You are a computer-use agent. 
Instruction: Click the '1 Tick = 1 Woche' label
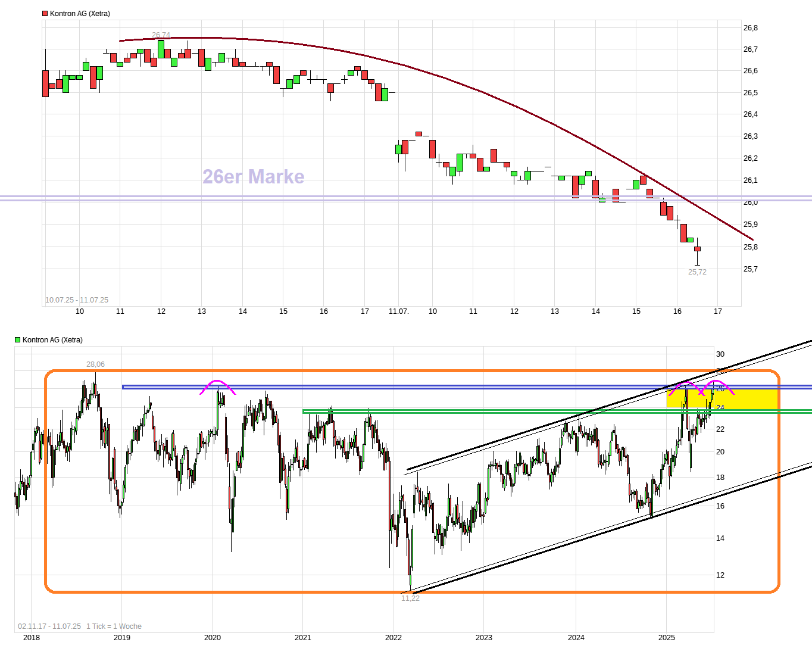point(114,626)
